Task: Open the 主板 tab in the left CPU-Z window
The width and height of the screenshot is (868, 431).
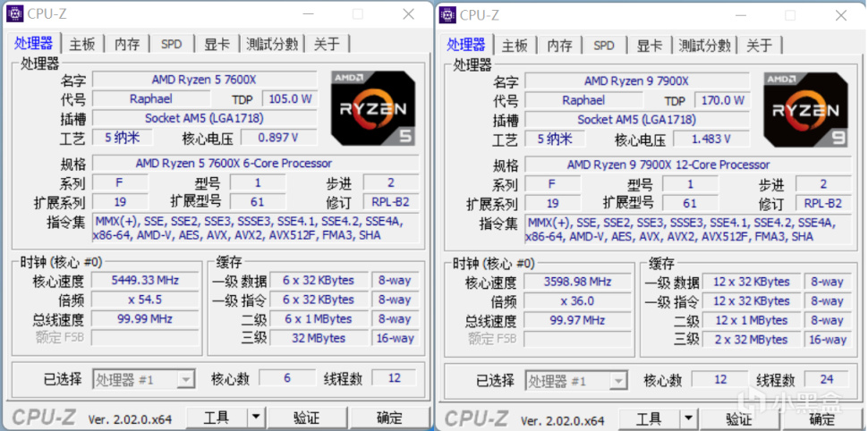Action: click(82, 44)
